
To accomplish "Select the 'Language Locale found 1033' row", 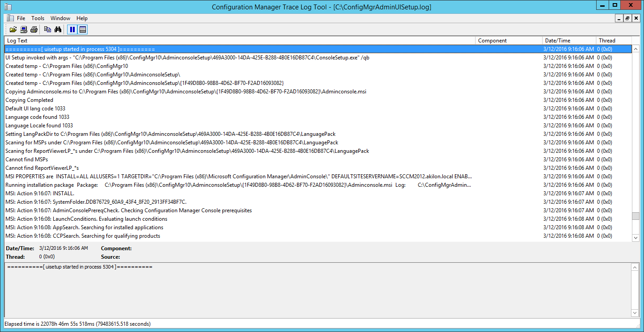I will click(318, 126).
